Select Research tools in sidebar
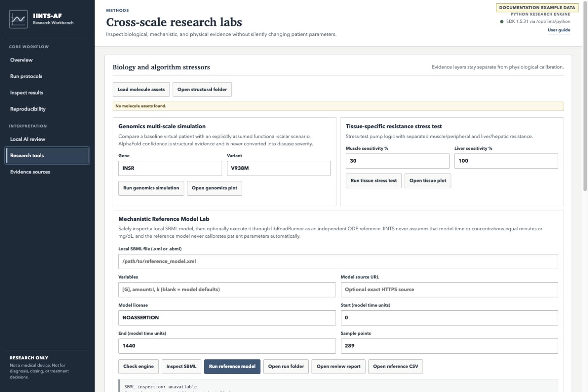 (47, 156)
